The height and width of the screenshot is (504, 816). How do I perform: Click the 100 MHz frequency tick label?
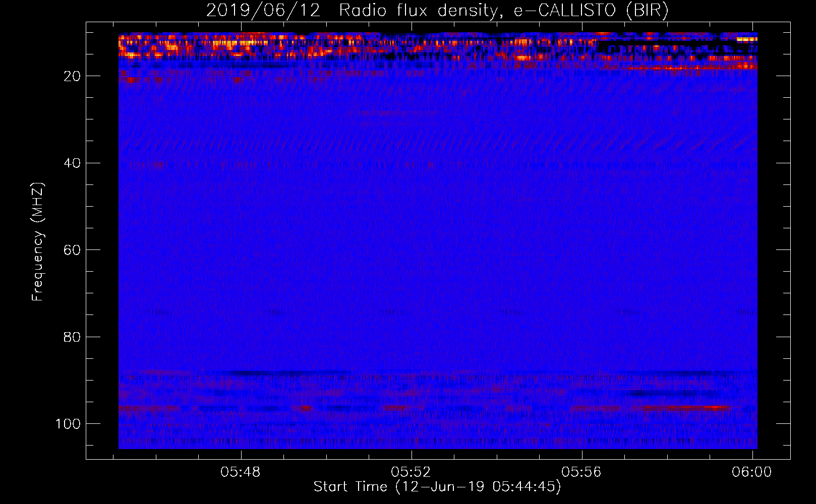(69, 424)
